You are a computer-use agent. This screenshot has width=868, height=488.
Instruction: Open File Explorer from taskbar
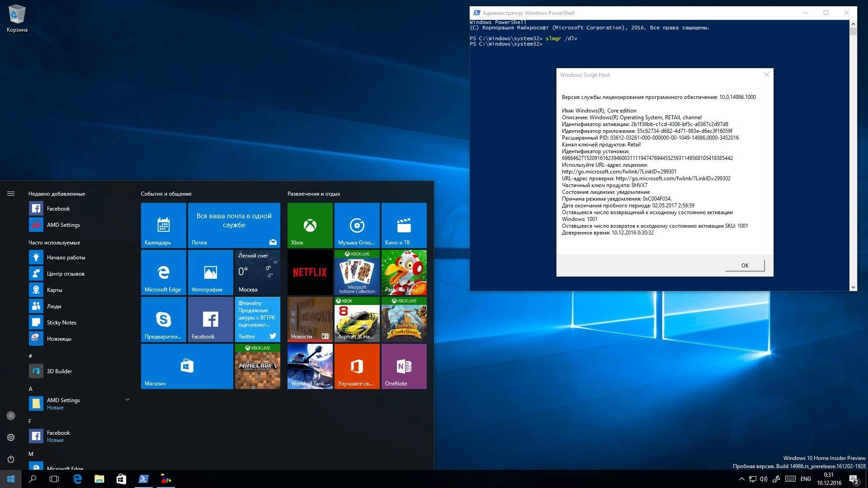click(x=99, y=479)
